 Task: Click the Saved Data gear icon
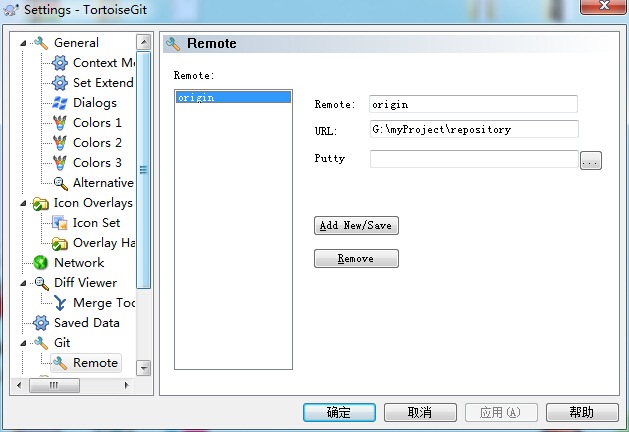click(x=41, y=323)
